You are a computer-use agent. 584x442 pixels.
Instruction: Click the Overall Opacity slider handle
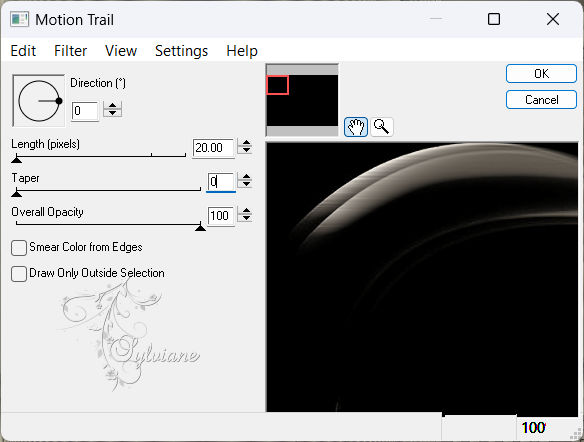pyautogui.click(x=200, y=226)
